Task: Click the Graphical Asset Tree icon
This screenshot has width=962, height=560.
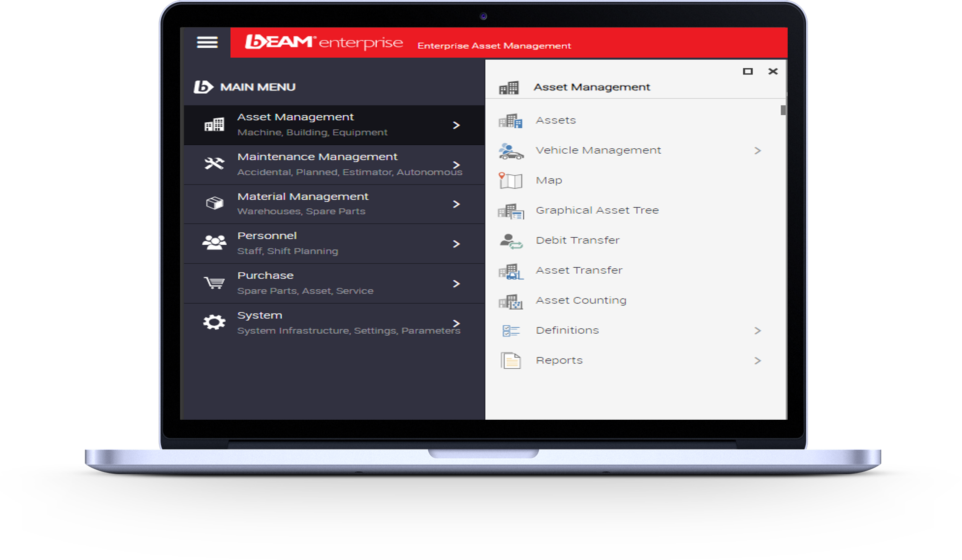Action: tap(511, 211)
